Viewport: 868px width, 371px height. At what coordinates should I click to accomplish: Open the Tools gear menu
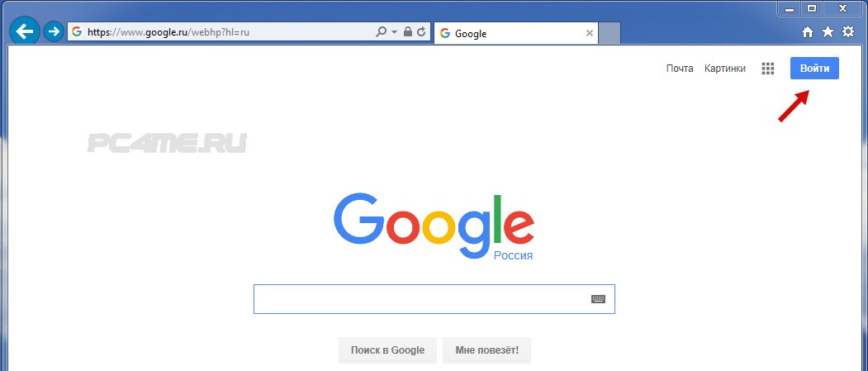click(848, 32)
